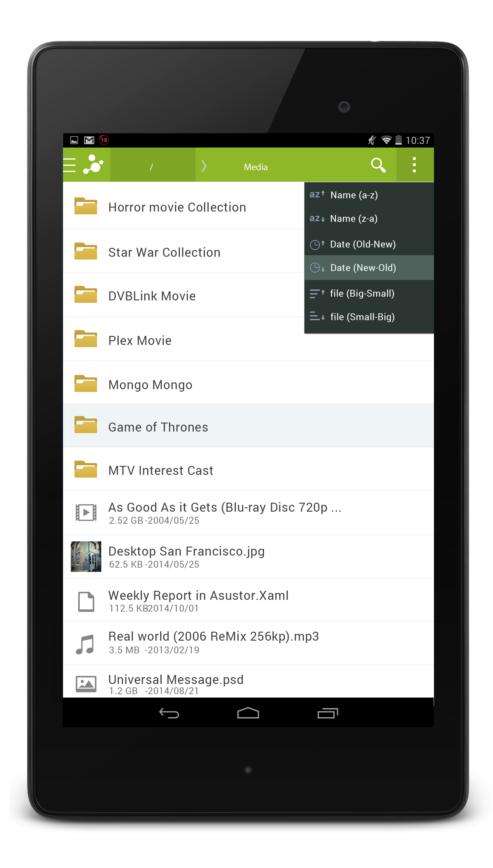Tap music note icon for Real world mp3

pos(85,644)
